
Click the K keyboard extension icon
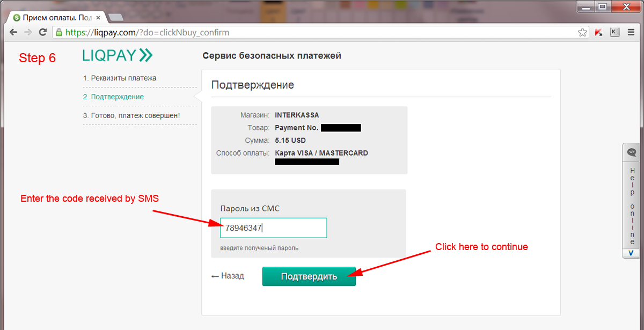tap(614, 32)
